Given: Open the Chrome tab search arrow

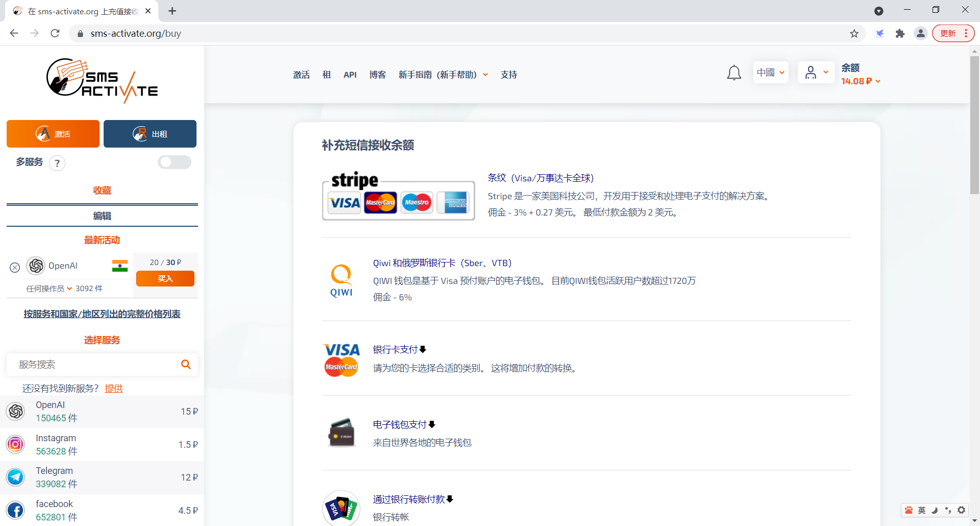Looking at the screenshot, I should 878,11.
